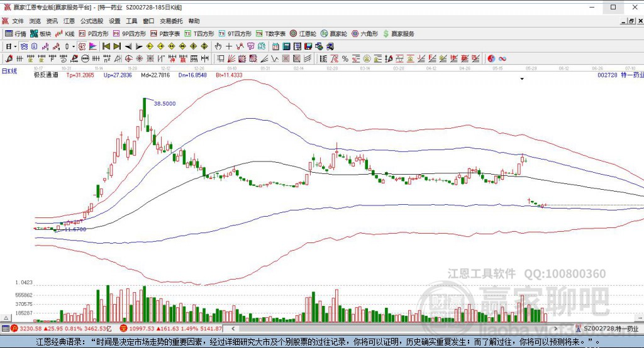Screen dimensions: 644x348
Task: Open 江恩轮 tool
Action: click(x=303, y=34)
